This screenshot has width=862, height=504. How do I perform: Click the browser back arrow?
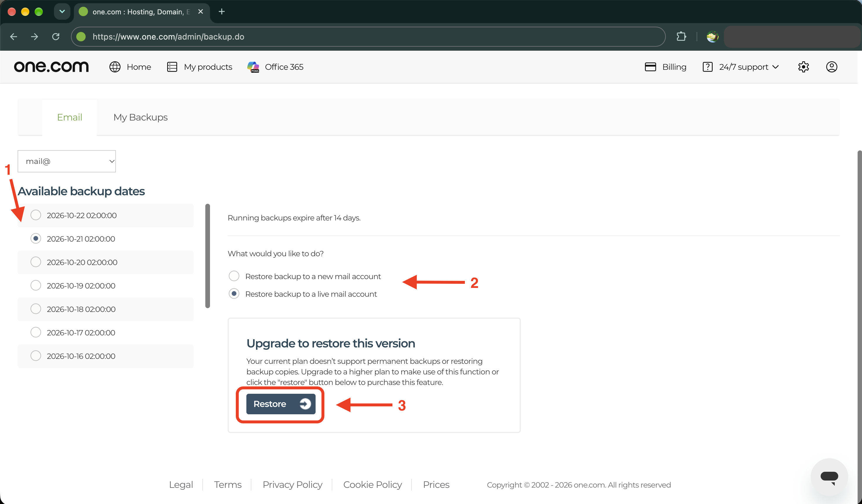(14, 37)
